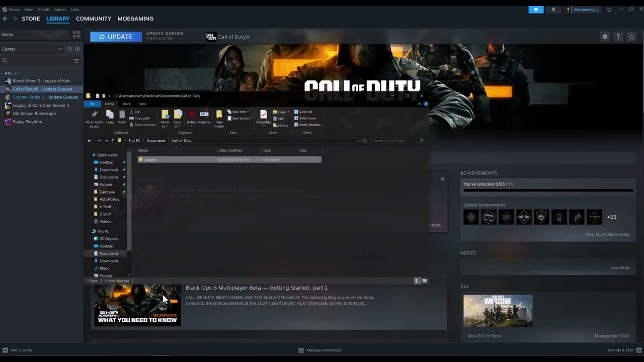The width and height of the screenshot is (644, 362).
Task: Open the moegaming account dropdown
Action: 586,10
